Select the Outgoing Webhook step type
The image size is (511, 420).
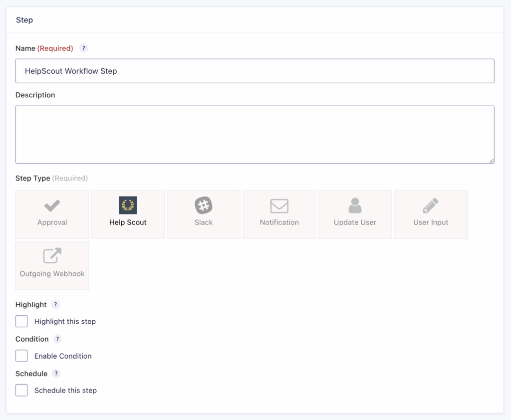tap(52, 265)
